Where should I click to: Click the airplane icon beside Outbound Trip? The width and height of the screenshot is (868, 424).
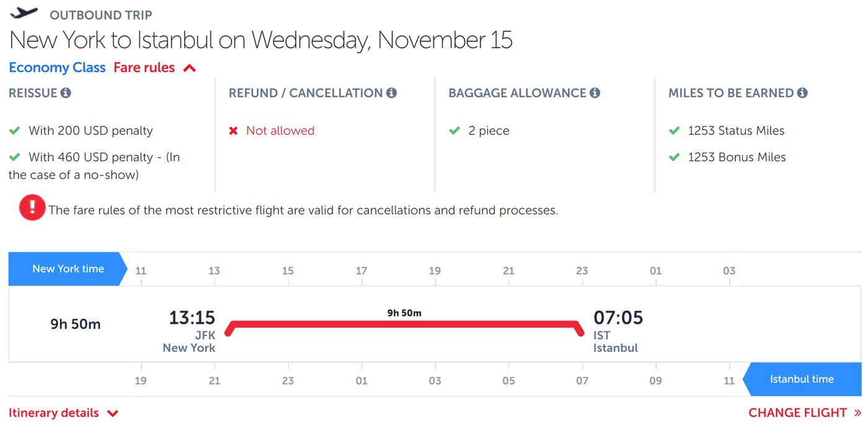[24, 13]
